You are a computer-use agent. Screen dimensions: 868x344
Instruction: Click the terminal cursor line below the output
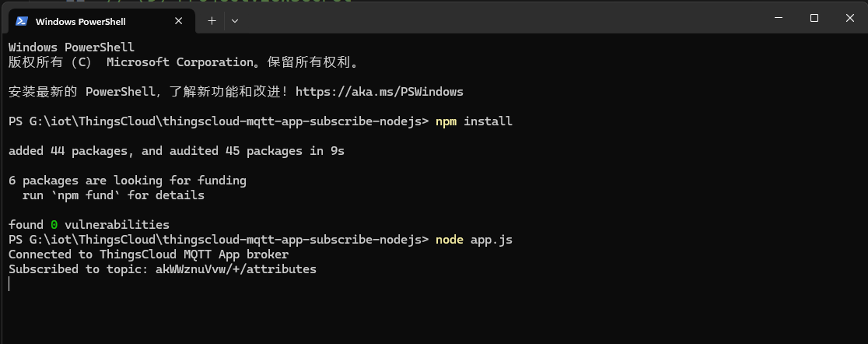(x=9, y=284)
